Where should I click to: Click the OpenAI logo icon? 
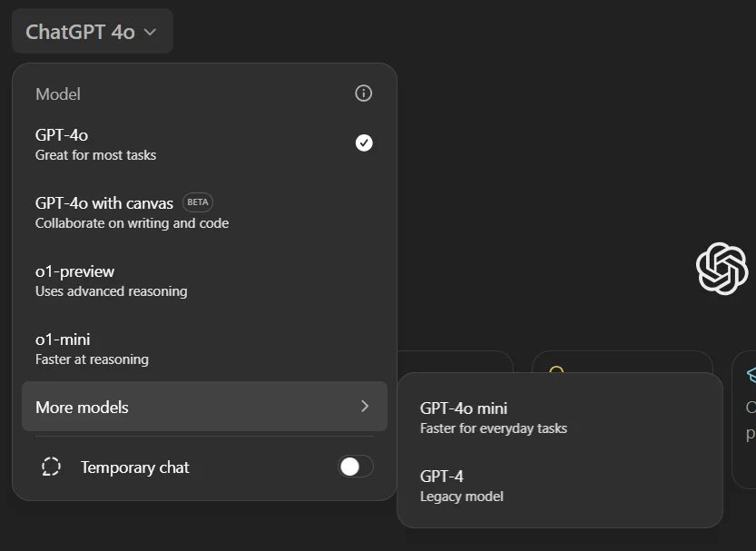pos(722,269)
